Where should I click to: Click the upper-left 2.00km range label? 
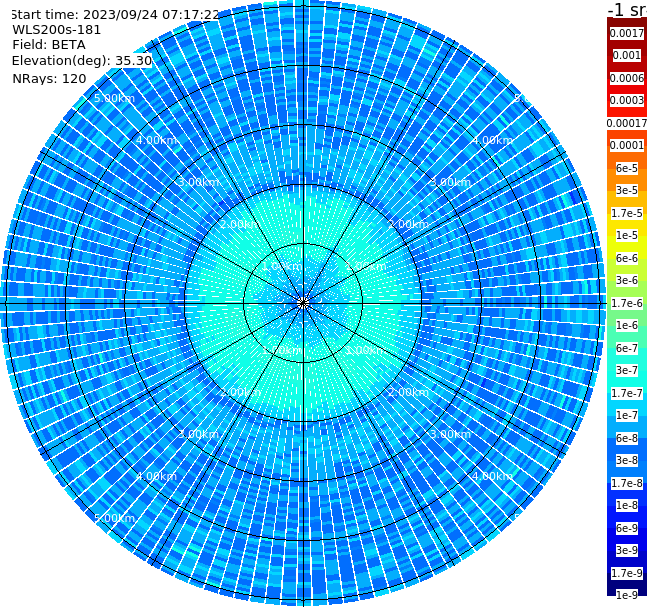point(240,224)
